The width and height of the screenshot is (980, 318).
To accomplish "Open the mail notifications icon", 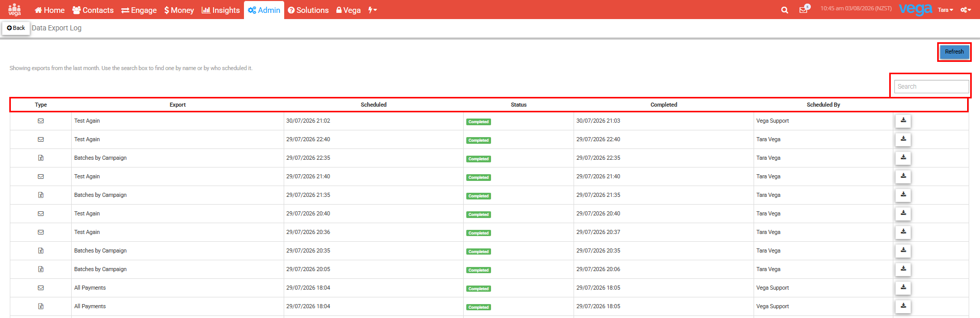I will 804,9.
